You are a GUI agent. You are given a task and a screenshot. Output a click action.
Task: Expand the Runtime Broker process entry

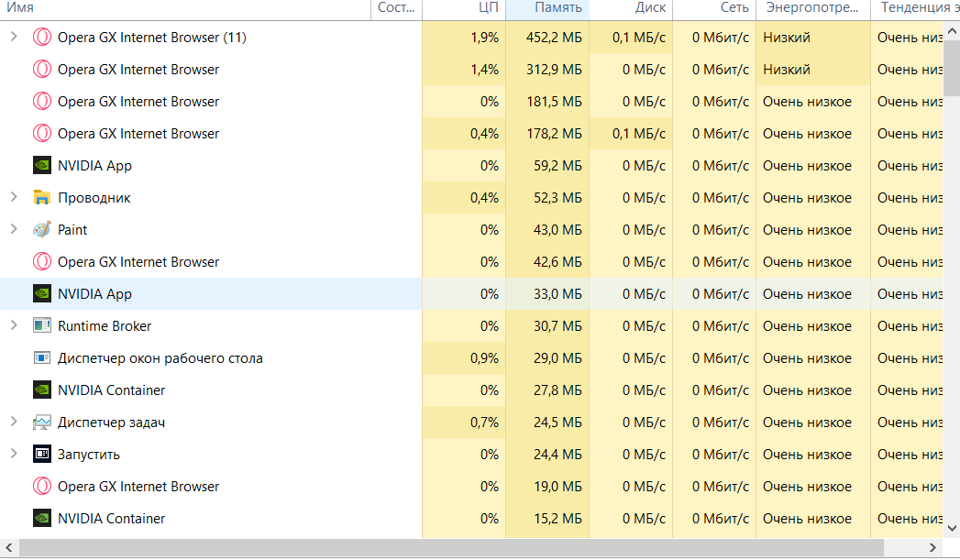coord(14,326)
